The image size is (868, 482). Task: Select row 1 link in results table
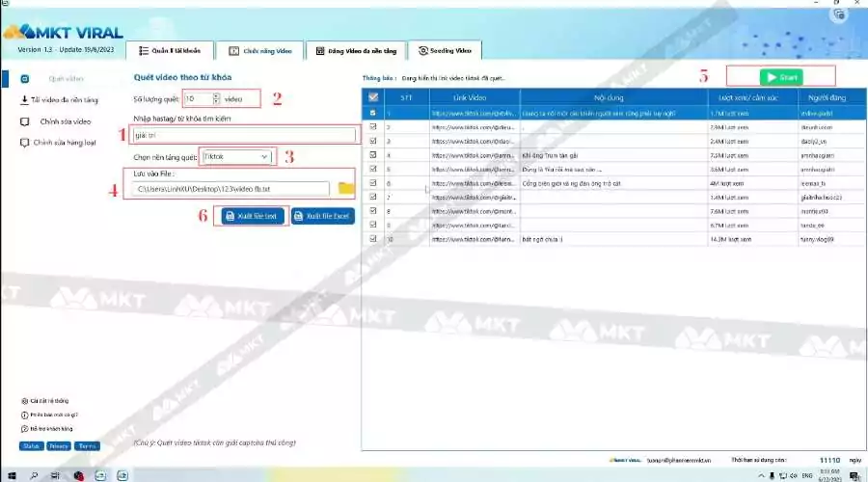(x=474, y=113)
